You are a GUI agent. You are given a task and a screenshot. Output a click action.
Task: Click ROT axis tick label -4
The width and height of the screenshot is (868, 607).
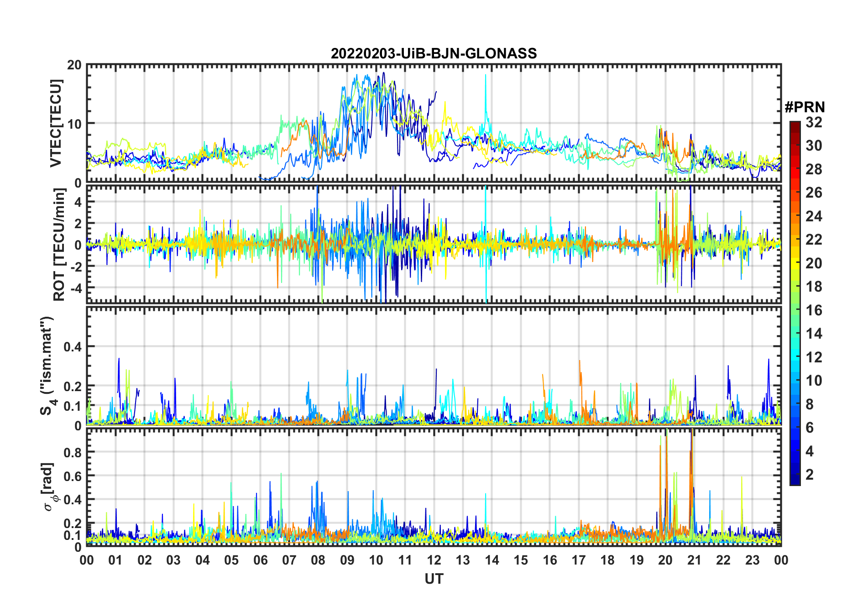coord(75,288)
